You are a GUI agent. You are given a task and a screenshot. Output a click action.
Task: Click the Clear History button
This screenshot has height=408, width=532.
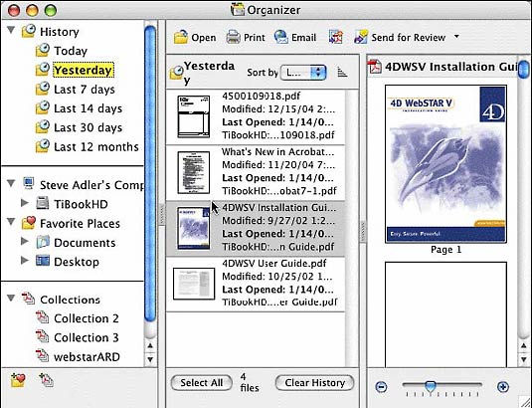(314, 383)
